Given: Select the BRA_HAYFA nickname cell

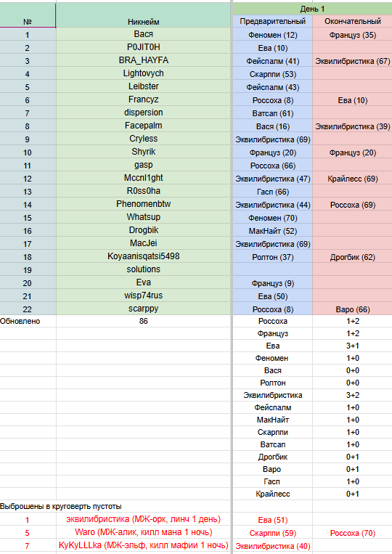Looking at the screenshot, I should (144, 60).
